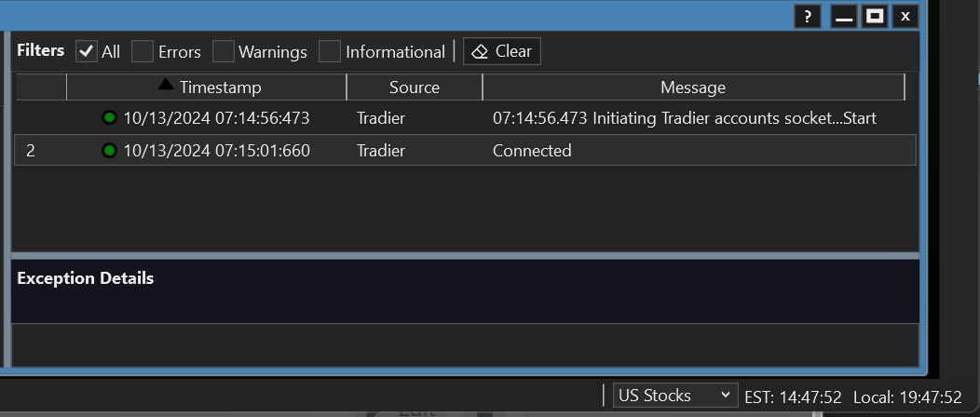Click the sort arrow on Timestamp column

[166, 85]
